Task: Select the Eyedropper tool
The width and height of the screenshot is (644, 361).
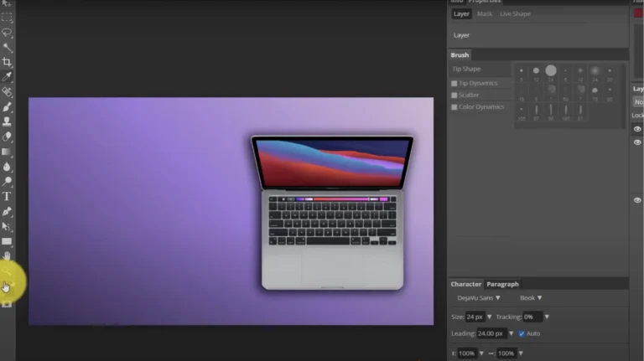Action: (x=7, y=77)
